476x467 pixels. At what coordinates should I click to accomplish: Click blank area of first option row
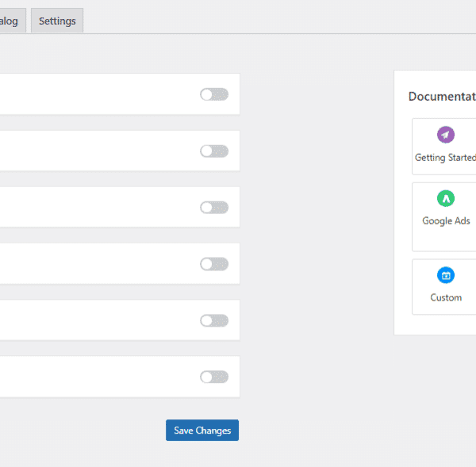pos(95,94)
